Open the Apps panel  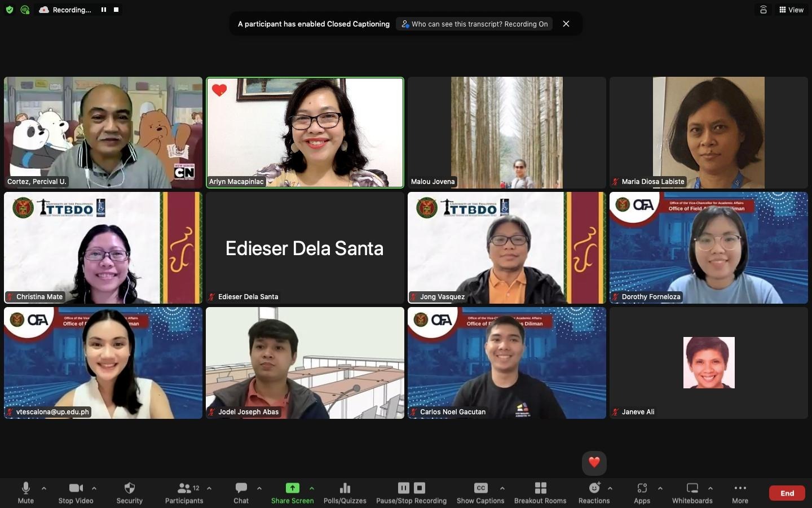click(x=642, y=492)
